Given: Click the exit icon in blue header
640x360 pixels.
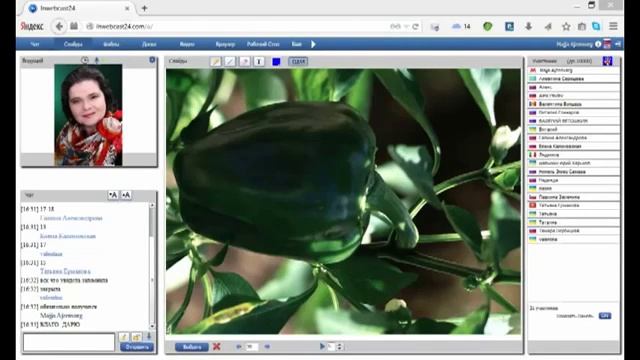Looking at the screenshot, I should [x=618, y=44].
